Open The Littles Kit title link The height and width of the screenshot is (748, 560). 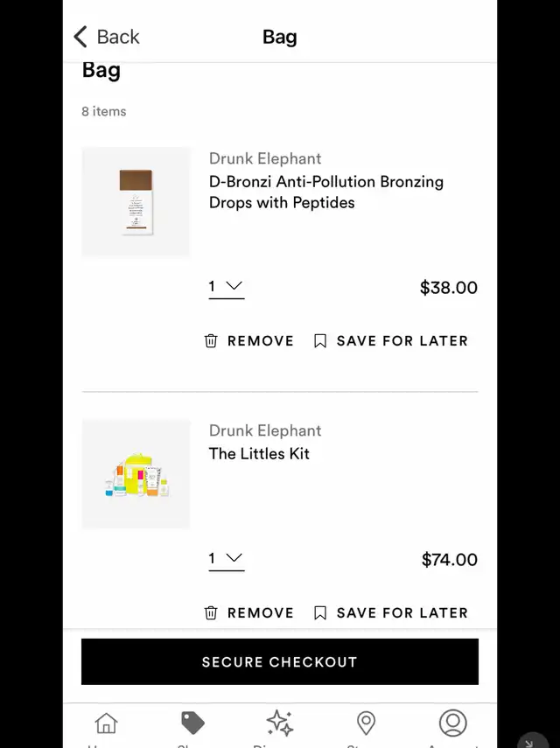tap(259, 454)
